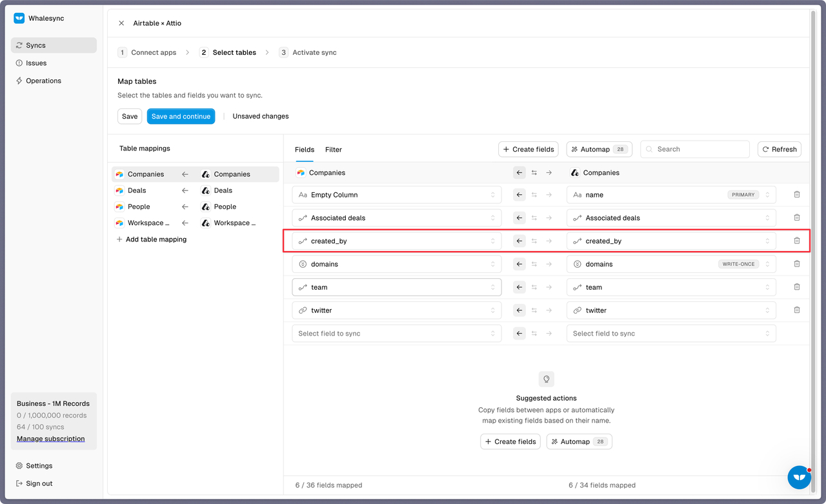Click the Attio 6 / 34 fields mapped text
Viewport: 826px width, 504px height.
pos(602,485)
